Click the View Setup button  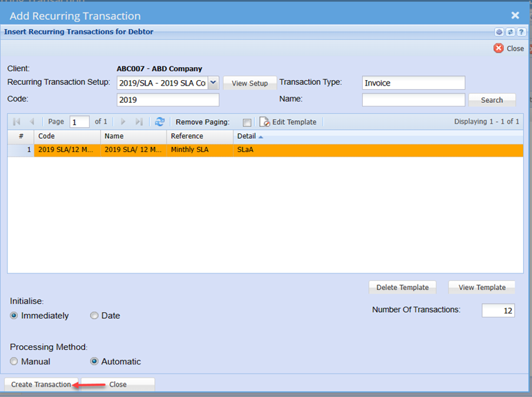pyautogui.click(x=249, y=83)
